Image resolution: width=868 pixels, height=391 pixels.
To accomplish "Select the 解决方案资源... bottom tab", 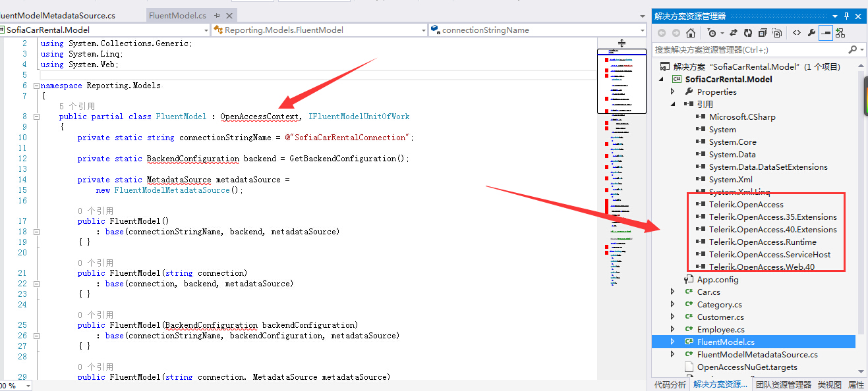I will [720, 384].
